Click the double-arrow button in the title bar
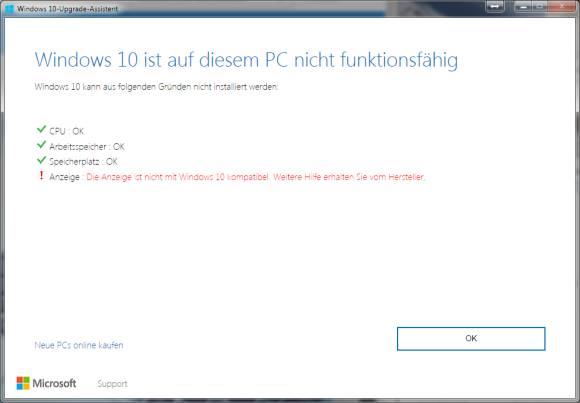This screenshot has height=403, width=580. [x=495, y=6]
